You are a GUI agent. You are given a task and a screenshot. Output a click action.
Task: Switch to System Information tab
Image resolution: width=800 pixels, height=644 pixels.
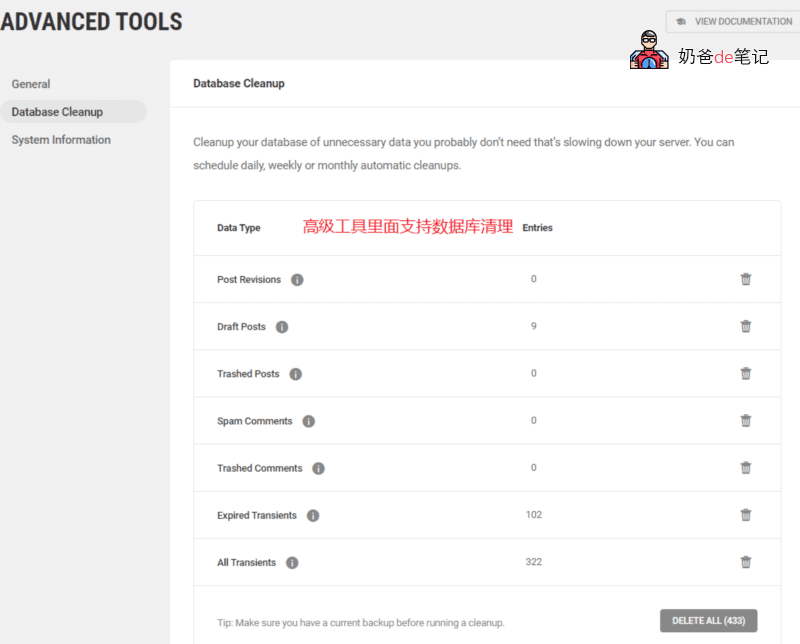(61, 140)
